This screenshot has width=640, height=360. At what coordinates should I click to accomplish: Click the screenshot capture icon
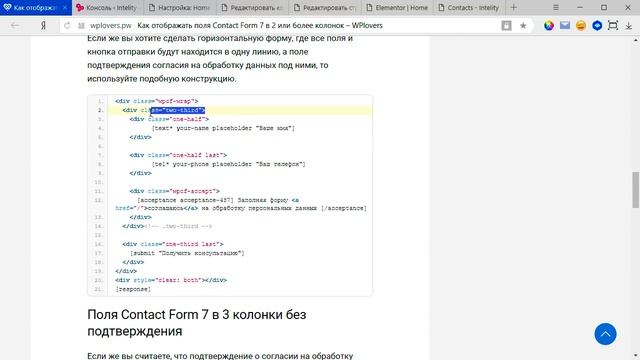coord(613,25)
